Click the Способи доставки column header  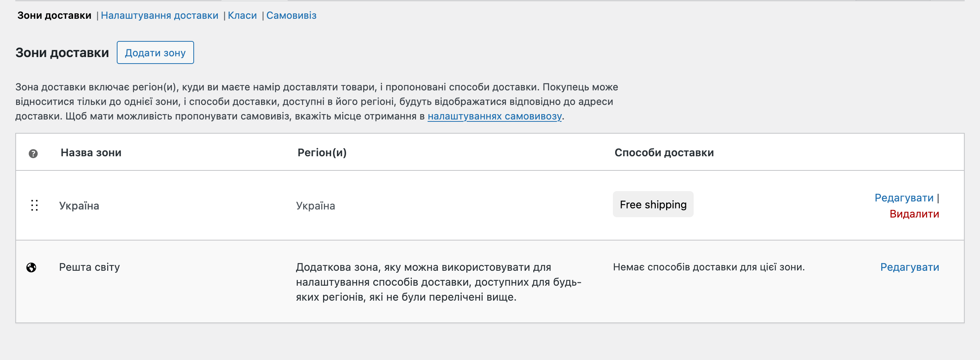(x=664, y=152)
